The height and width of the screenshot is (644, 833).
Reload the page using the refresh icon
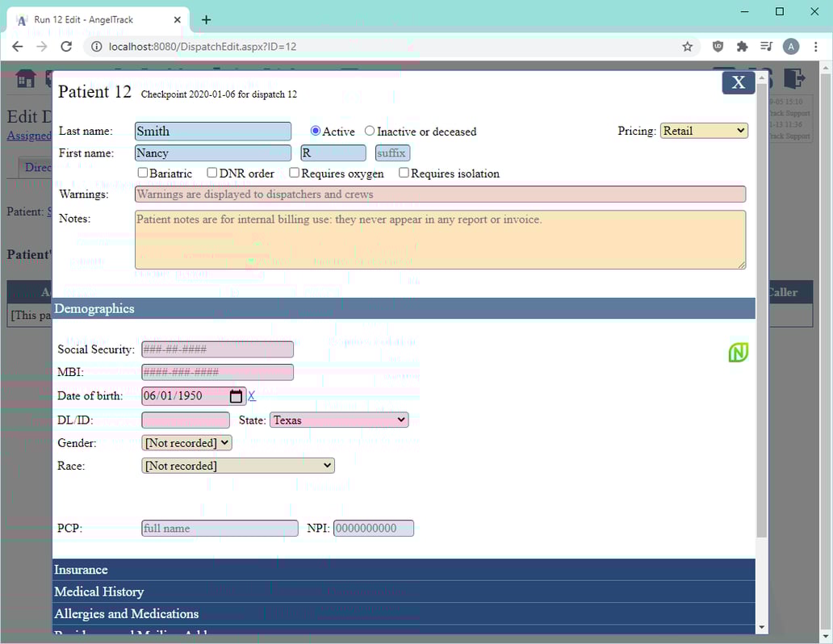[x=66, y=46]
